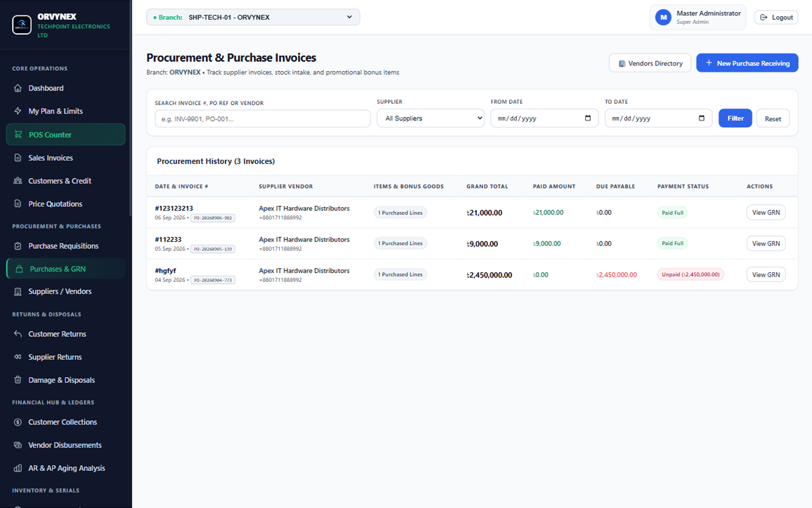Click Paid Full badge for invoice #123123213

click(672, 212)
